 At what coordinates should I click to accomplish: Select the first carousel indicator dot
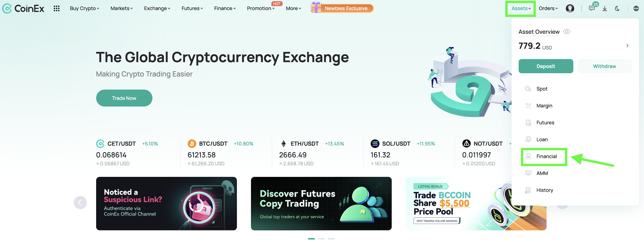[x=311, y=239]
